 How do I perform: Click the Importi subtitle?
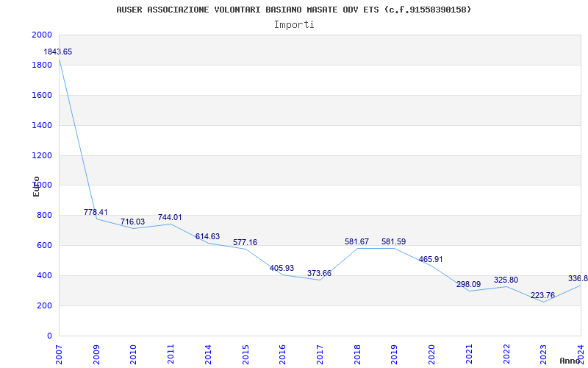click(294, 24)
